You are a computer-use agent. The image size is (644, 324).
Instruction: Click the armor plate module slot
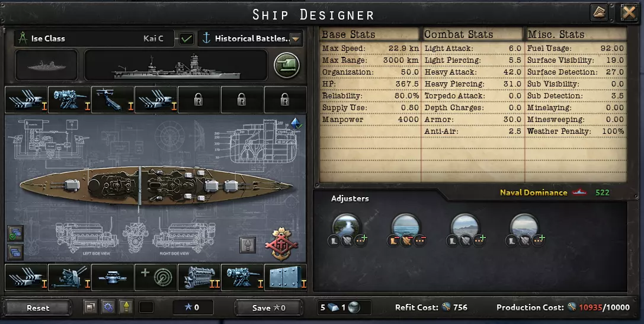coord(286,278)
